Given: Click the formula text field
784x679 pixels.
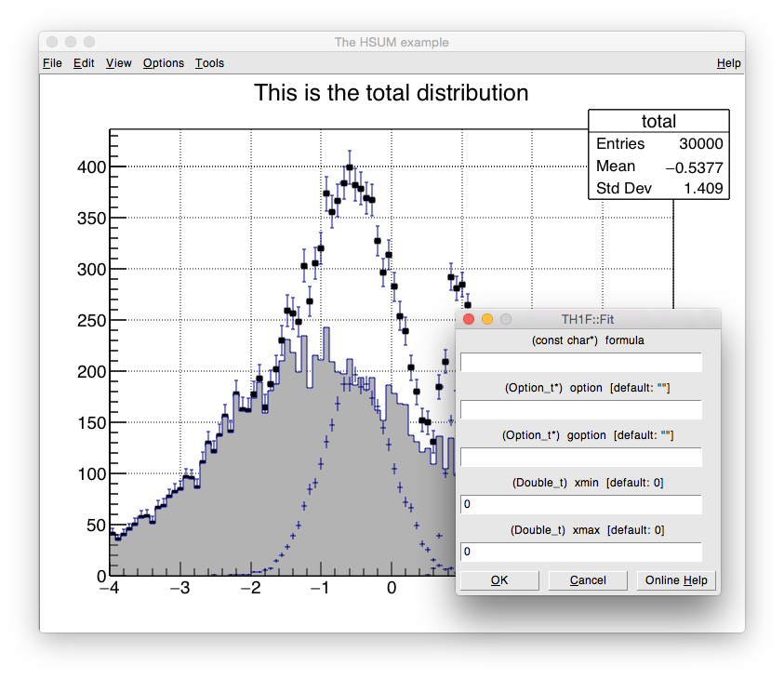Looking at the screenshot, I should click(580, 362).
